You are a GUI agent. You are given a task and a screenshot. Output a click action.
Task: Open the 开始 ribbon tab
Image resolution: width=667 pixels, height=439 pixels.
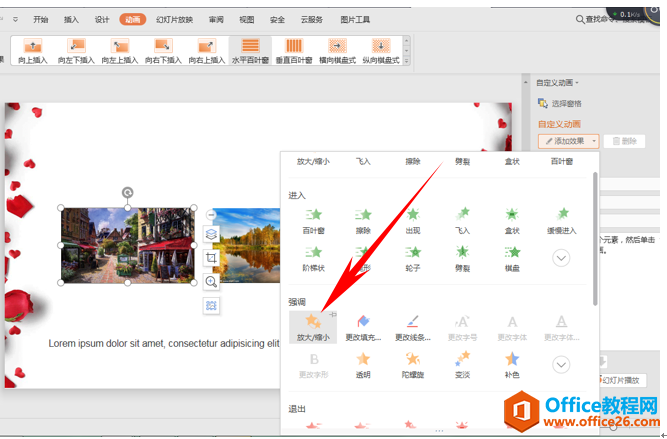(x=41, y=20)
